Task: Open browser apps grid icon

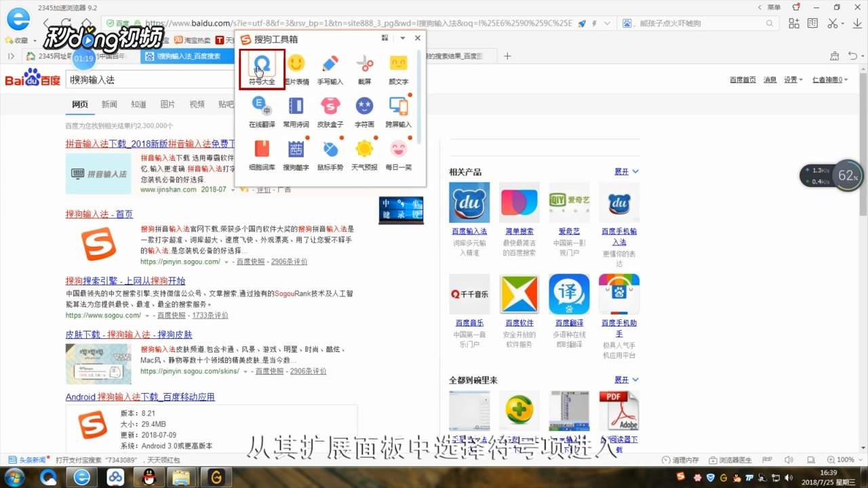Action: coord(795,23)
